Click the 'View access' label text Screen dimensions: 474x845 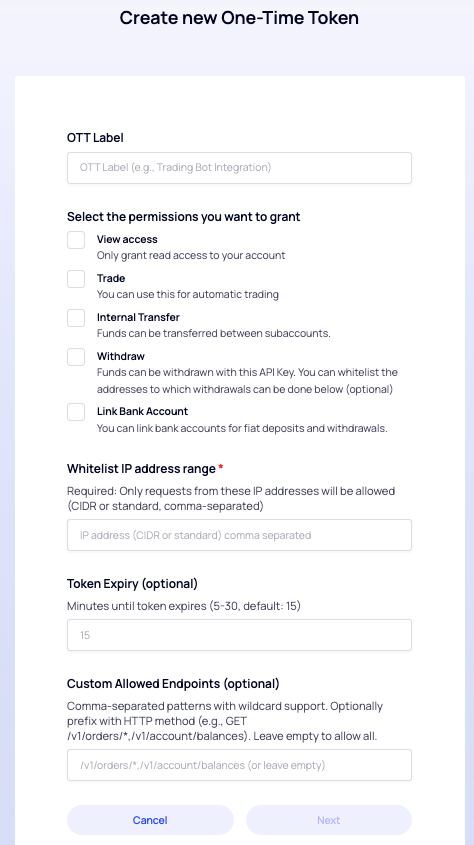coord(127,239)
